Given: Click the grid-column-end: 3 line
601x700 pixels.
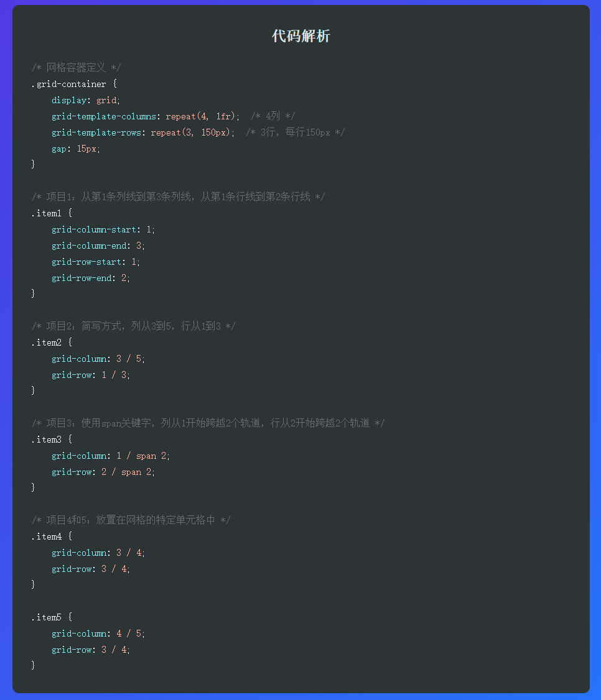Looking at the screenshot, I should click(x=98, y=246).
